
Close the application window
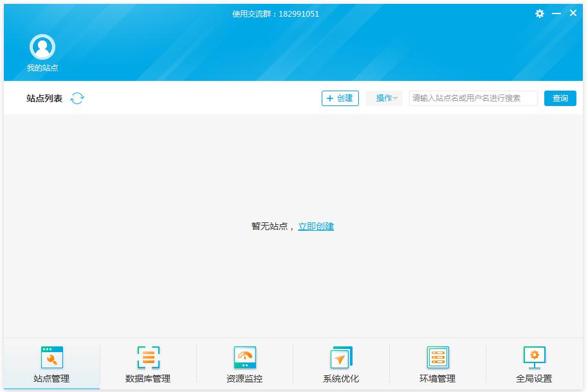(573, 13)
